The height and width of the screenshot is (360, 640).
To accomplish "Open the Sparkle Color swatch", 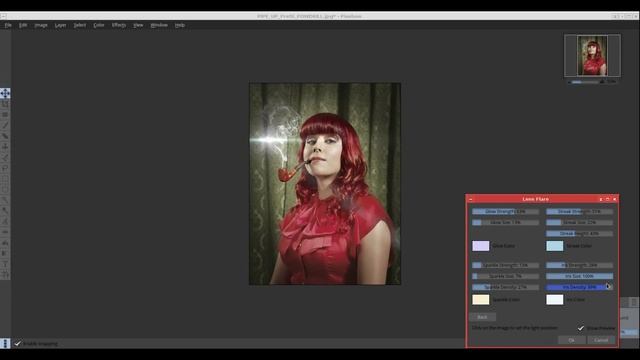I will tap(481, 300).
